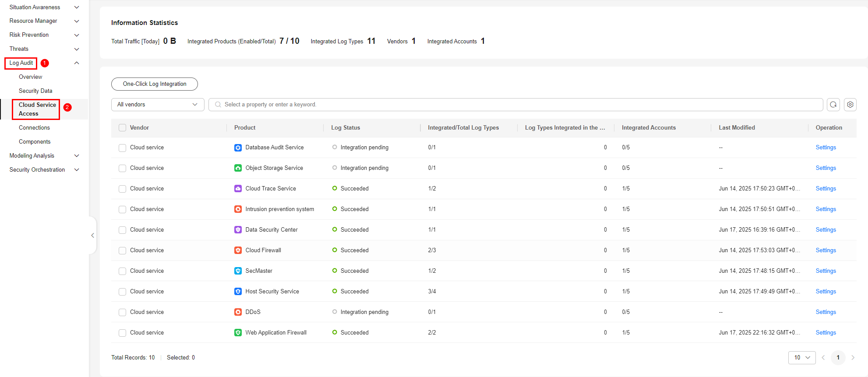Select the DDoS row checkbox
This screenshot has height=377, width=868.
click(123, 312)
